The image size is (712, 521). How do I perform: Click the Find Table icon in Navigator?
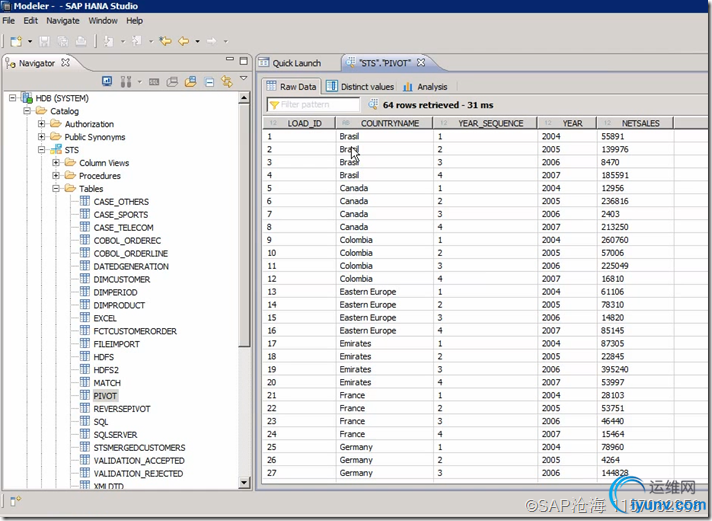tap(172, 82)
